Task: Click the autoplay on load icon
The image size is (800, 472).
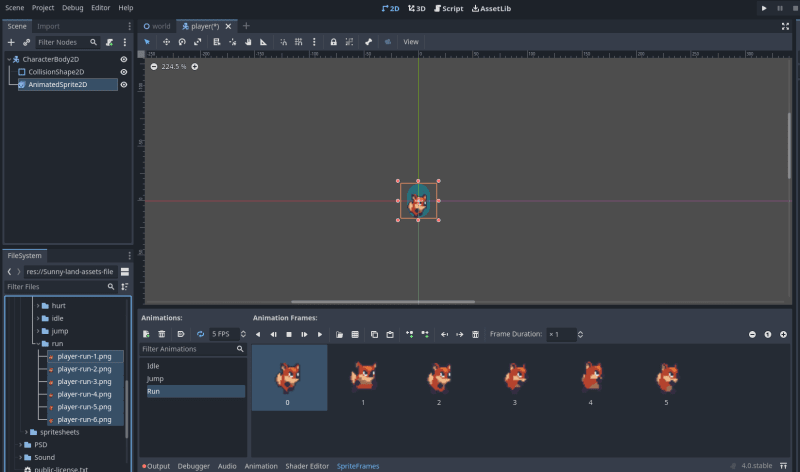Action: (181, 334)
